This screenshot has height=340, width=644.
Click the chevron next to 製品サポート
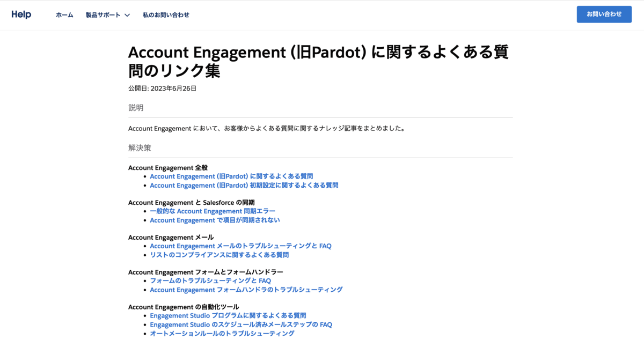pyautogui.click(x=127, y=15)
